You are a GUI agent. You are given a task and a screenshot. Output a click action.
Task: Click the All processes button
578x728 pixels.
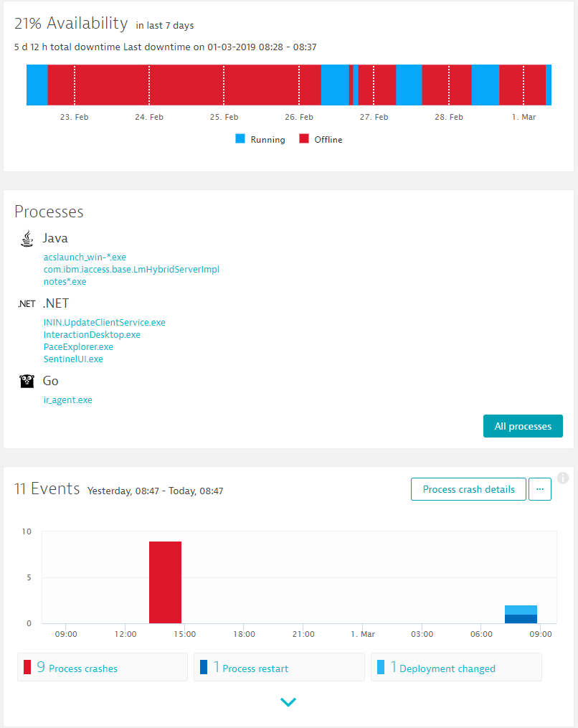(x=523, y=425)
